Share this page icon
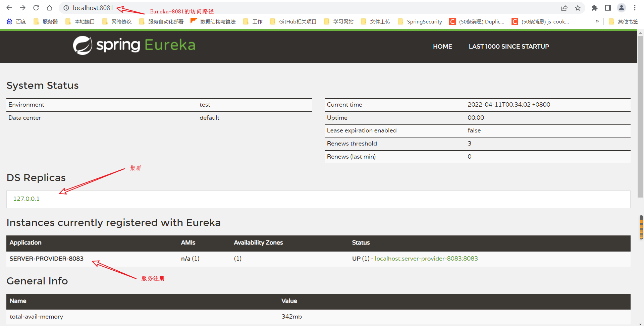 pos(564,8)
